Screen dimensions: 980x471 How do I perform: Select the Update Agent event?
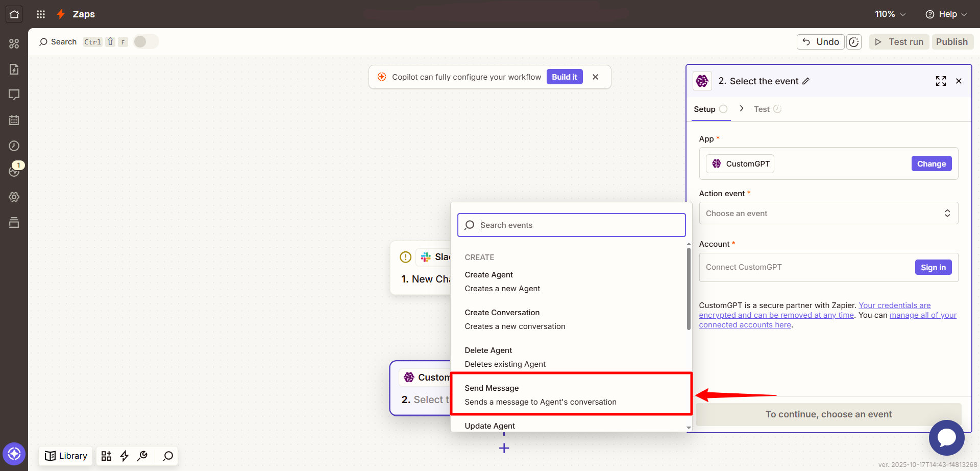(569, 426)
